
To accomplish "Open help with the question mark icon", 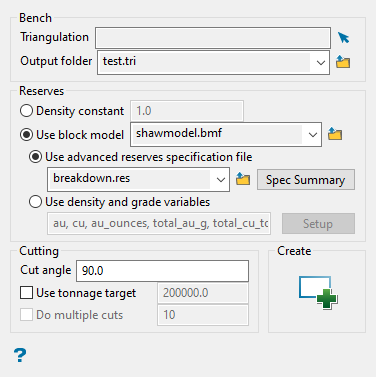I will (20, 355).
